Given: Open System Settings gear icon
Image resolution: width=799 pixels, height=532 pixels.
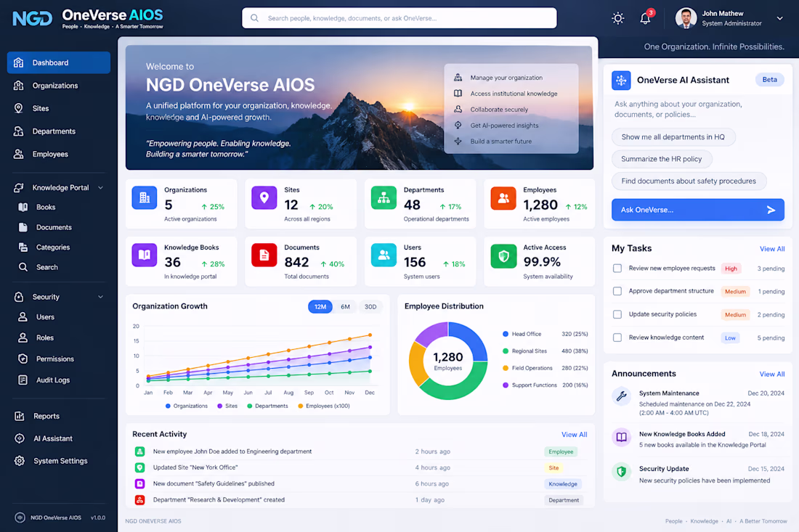Looking at the screenshot, I should 20,461.
